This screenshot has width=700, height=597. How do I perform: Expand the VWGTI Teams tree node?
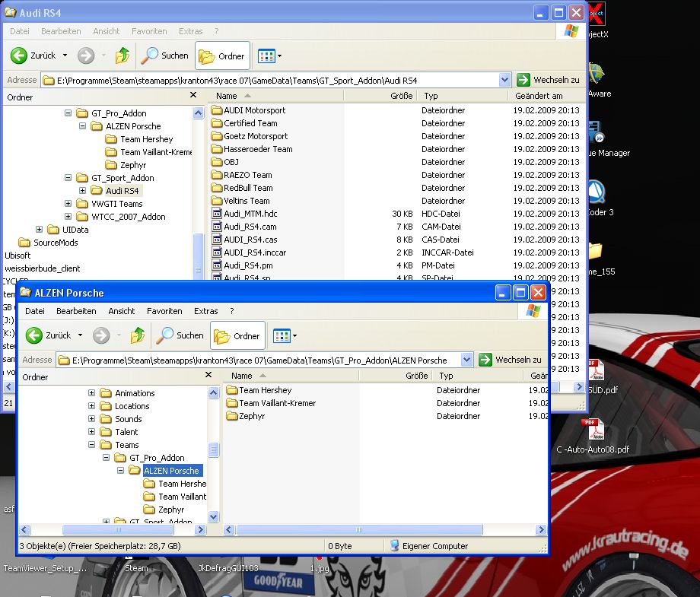[68, 204]
